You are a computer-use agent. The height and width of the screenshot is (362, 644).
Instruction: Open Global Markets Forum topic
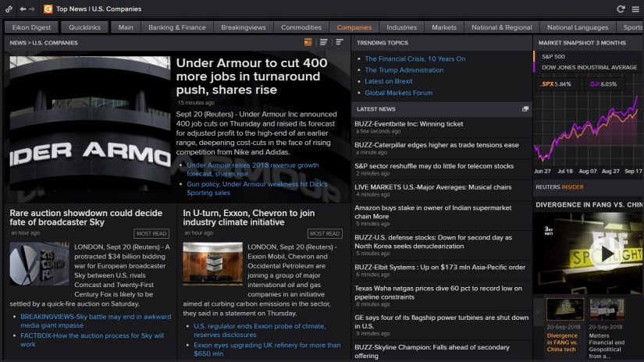(x=398, y=93)
